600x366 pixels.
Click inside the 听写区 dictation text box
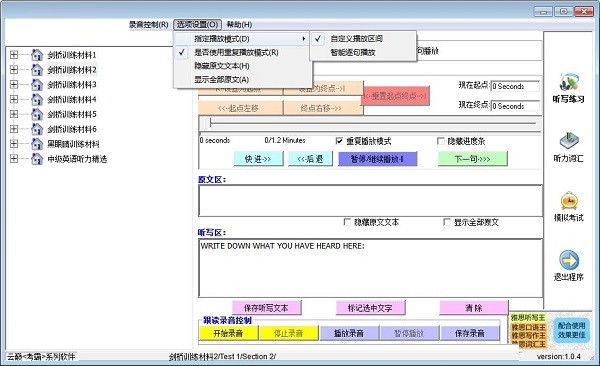[370, 268]
